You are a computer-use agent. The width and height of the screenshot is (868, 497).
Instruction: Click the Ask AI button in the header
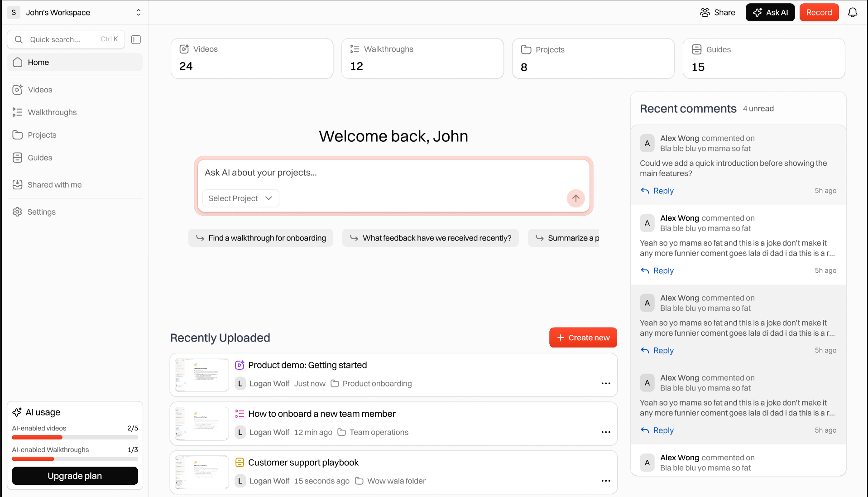pyautogui.click(x=770, y=12)
